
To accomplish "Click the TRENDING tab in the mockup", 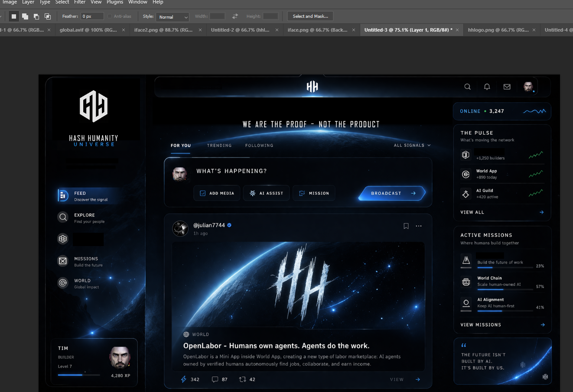I will (219, 146).
